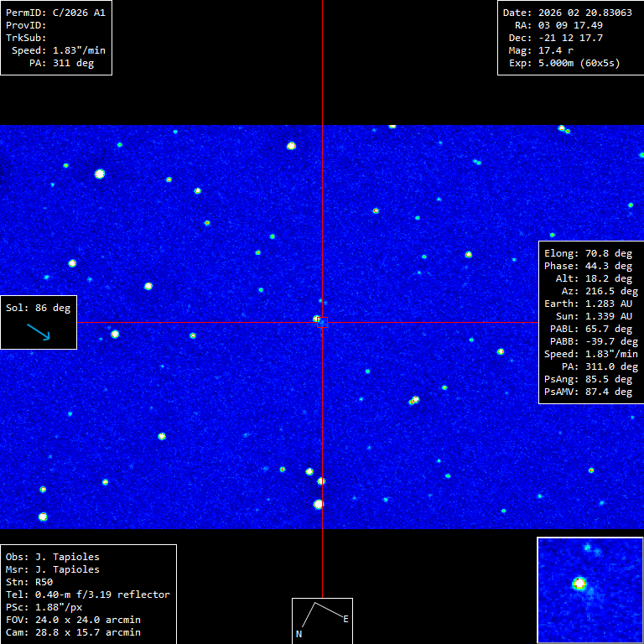The height and width of the screenshot is (644, 644).
Task: Click the comet at the crosshair center
Action: tap(322, 322)
